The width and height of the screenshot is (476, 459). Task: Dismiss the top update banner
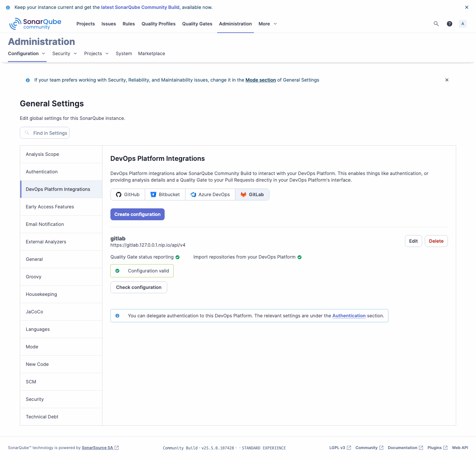click(x=467, y=7)
